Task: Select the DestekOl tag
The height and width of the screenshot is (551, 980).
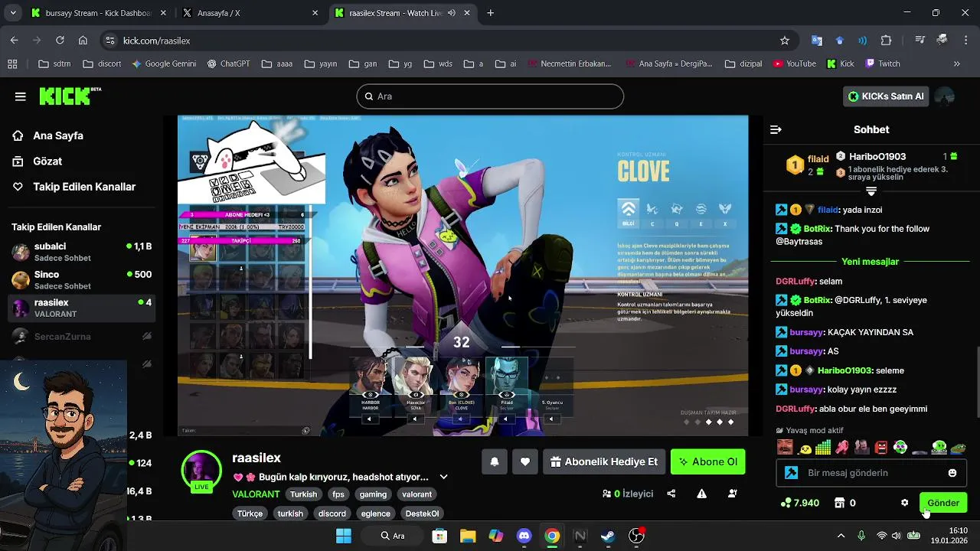Action: coord(422,514)
